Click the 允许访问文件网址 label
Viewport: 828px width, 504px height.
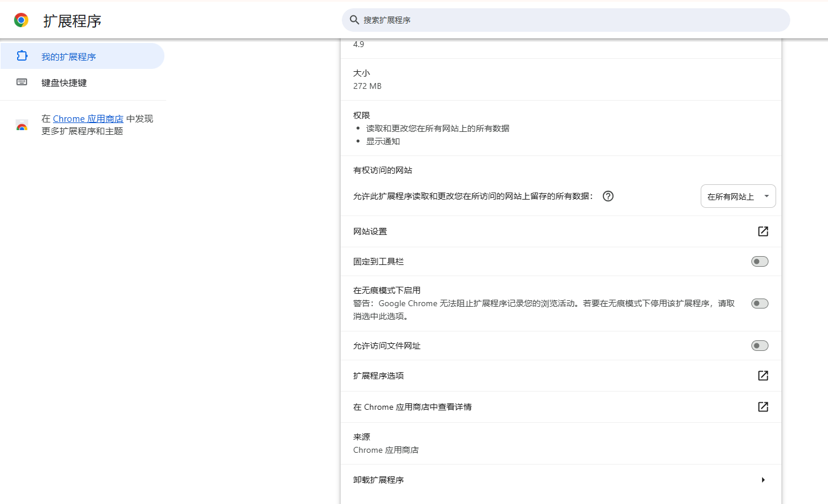(x=387, y=346)
